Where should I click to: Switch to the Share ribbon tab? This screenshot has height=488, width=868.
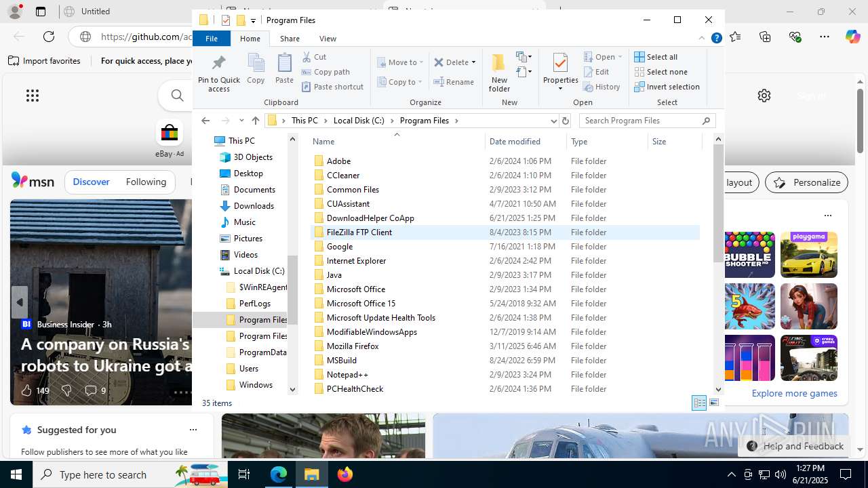point(290,39)
